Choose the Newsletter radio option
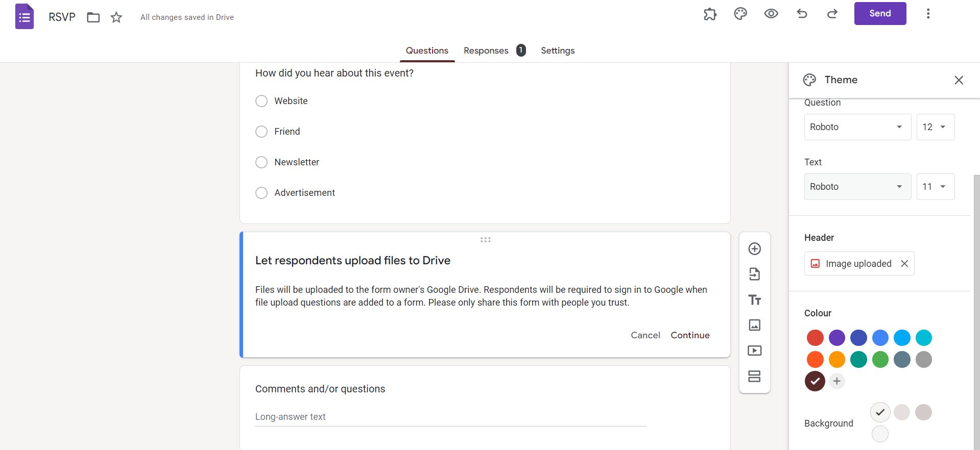The image size is (980, 450). (x=261, y=162)
